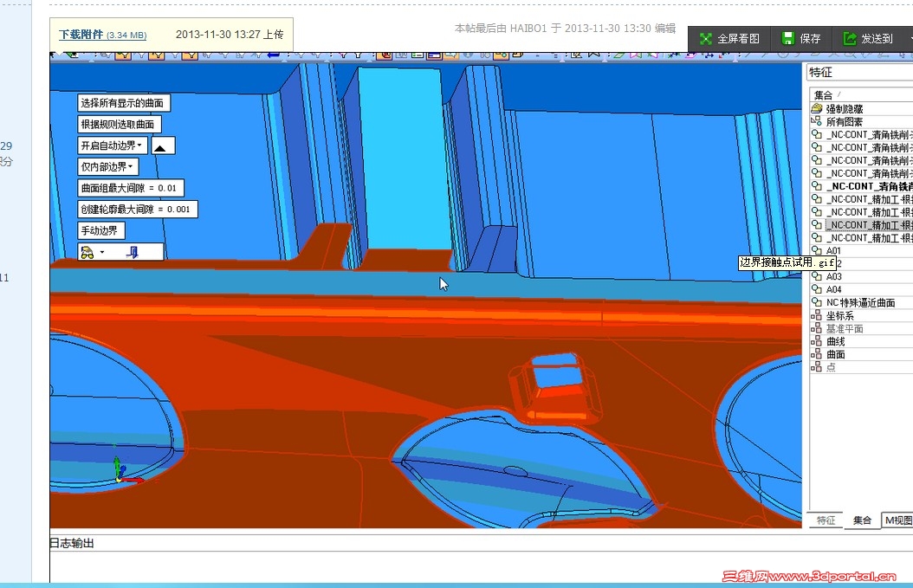
Task: Click the set icon beside A03
Action: pyautogui.click(x=816, y=276)
